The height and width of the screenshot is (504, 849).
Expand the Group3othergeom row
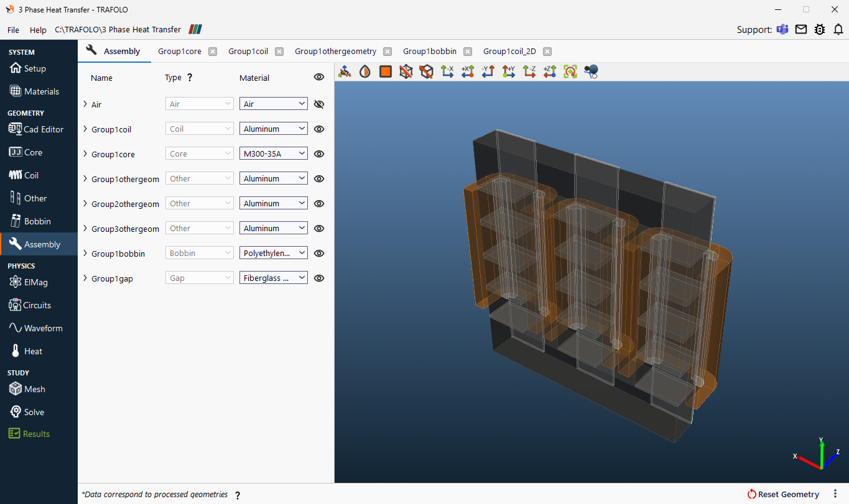click(85, 228)
